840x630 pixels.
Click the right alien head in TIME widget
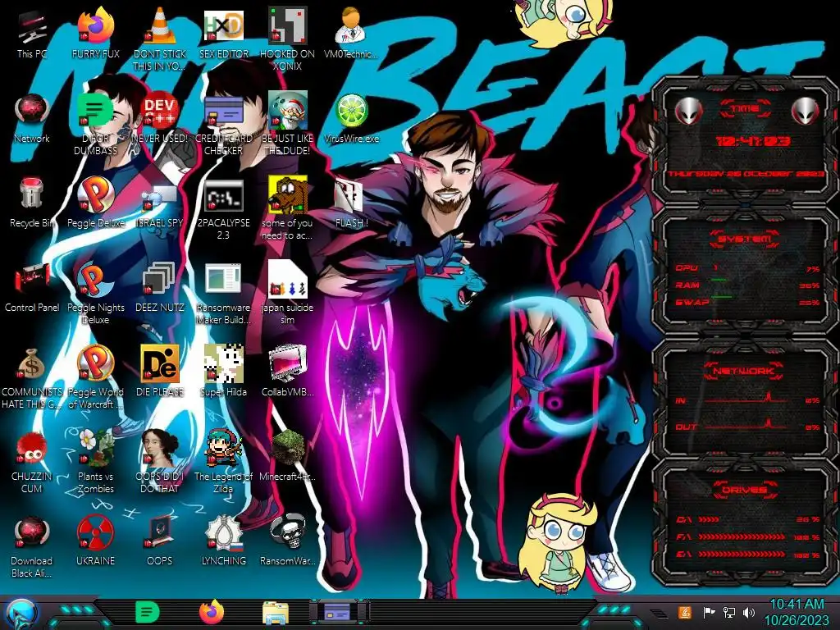click(806, 112)
